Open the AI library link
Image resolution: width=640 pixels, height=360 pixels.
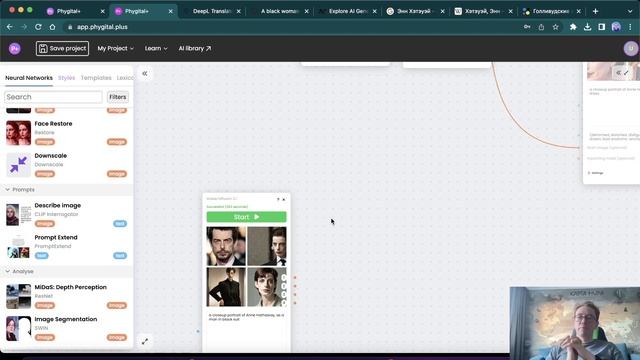195,49
